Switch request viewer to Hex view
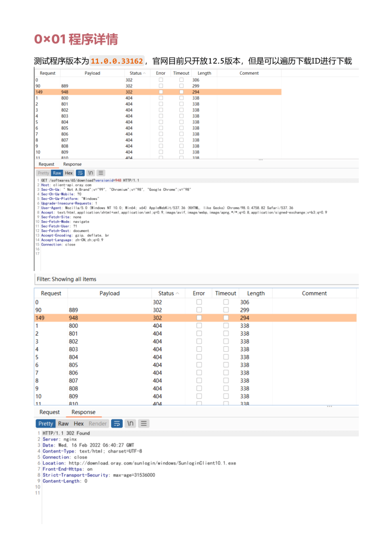This screenshot has width=392, height=555. point(69,173)
